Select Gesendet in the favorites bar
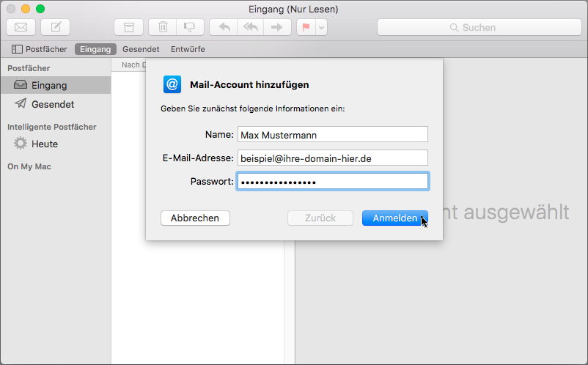Screen dimensions: 588x365 (x=142, y=49)
